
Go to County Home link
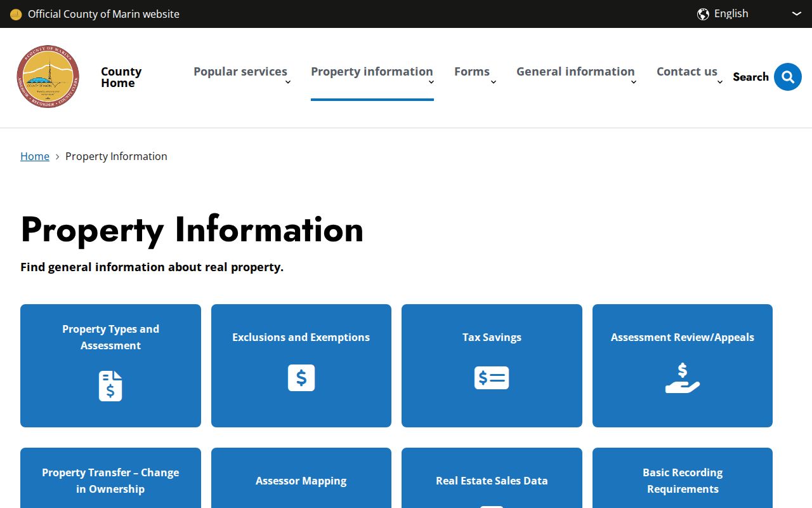pos(121,77)
